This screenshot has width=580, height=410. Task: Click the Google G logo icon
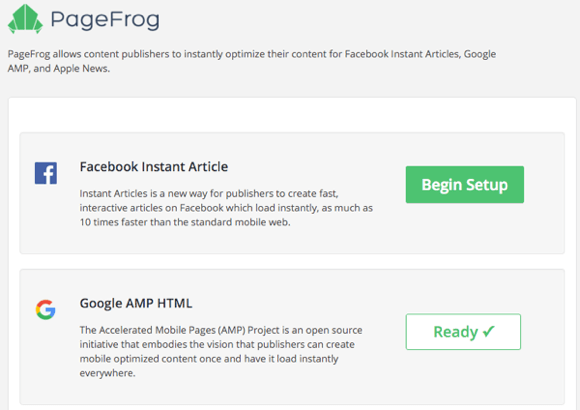45,310
